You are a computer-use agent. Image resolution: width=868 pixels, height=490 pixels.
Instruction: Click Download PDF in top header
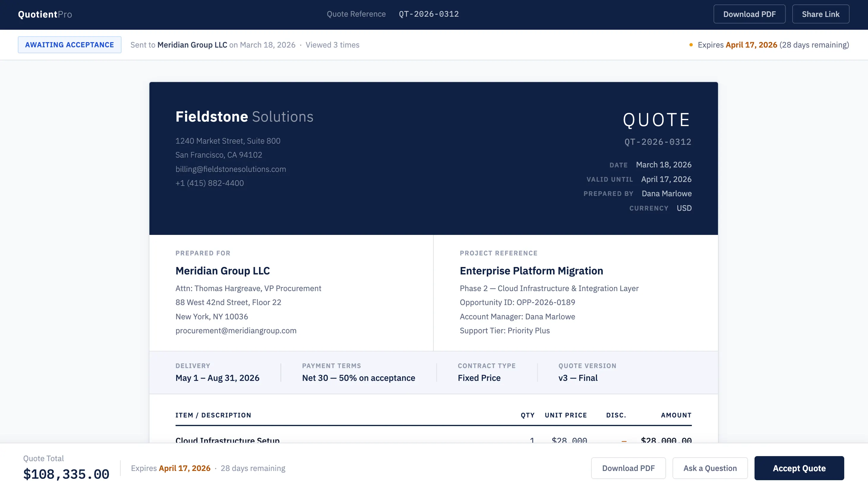[x=749, y=14]
